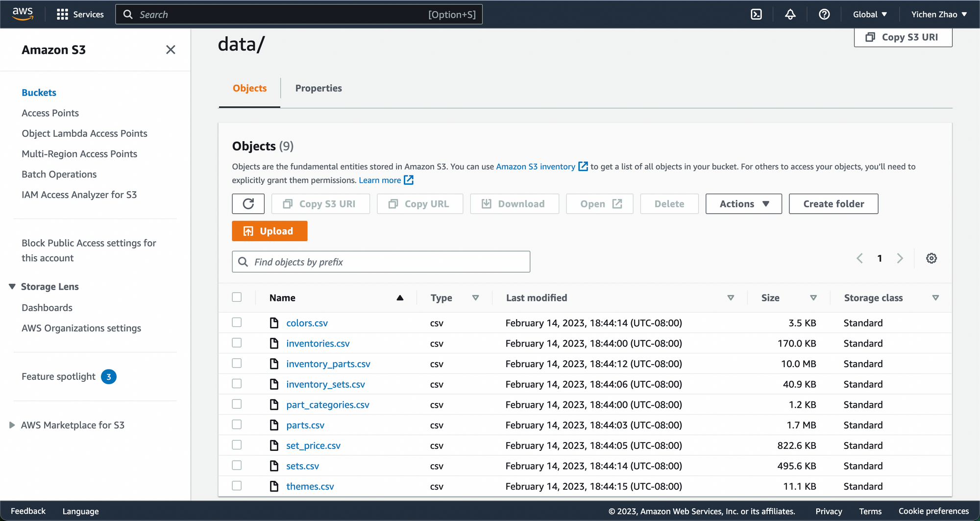The image size is (980, 521).
Task: Click the top Copy S3 URI button
Action: coord(903,37)
